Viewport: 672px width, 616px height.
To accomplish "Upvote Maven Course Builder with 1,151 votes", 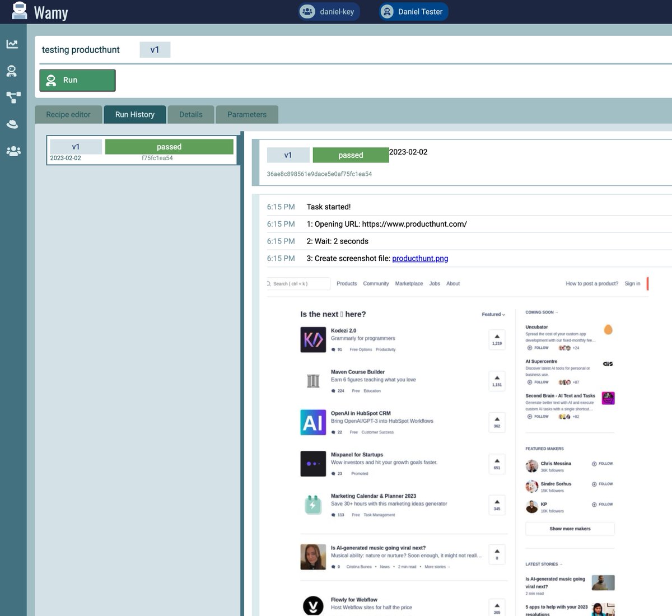I will [497, 381].
